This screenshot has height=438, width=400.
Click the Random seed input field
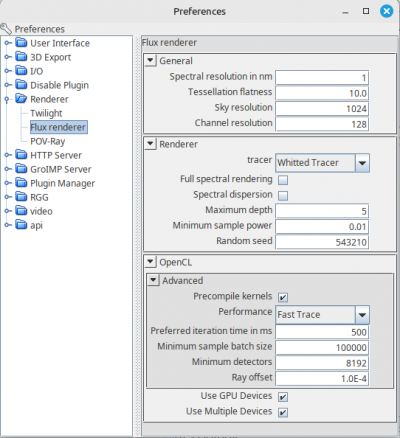tap(322, 242)
